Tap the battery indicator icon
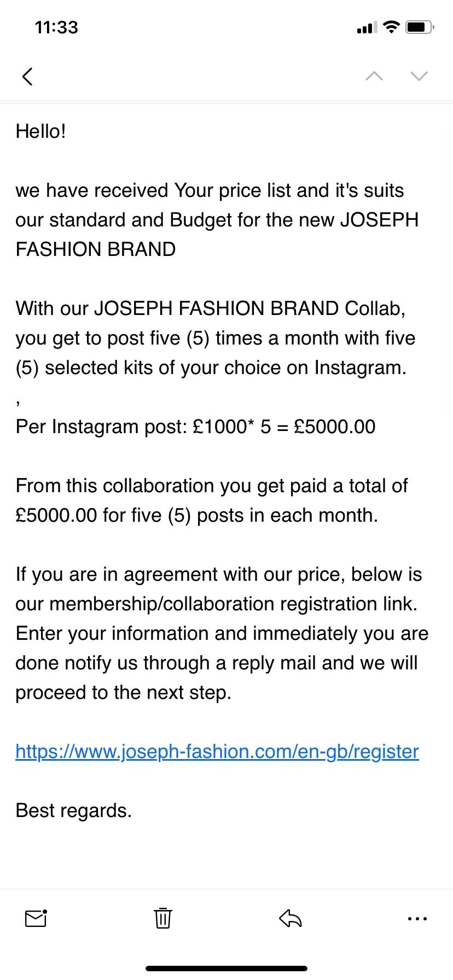 click(x=420, y=27)
